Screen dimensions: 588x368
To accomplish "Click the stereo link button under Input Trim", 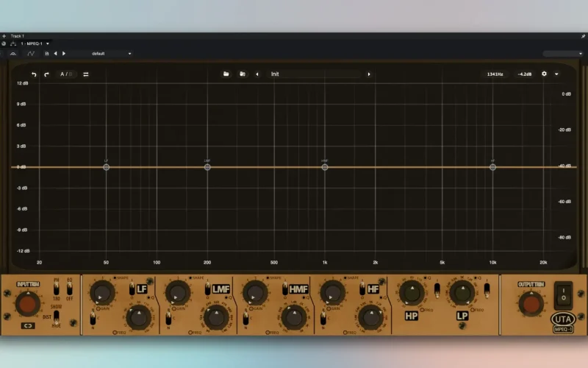I will point(28,325).
